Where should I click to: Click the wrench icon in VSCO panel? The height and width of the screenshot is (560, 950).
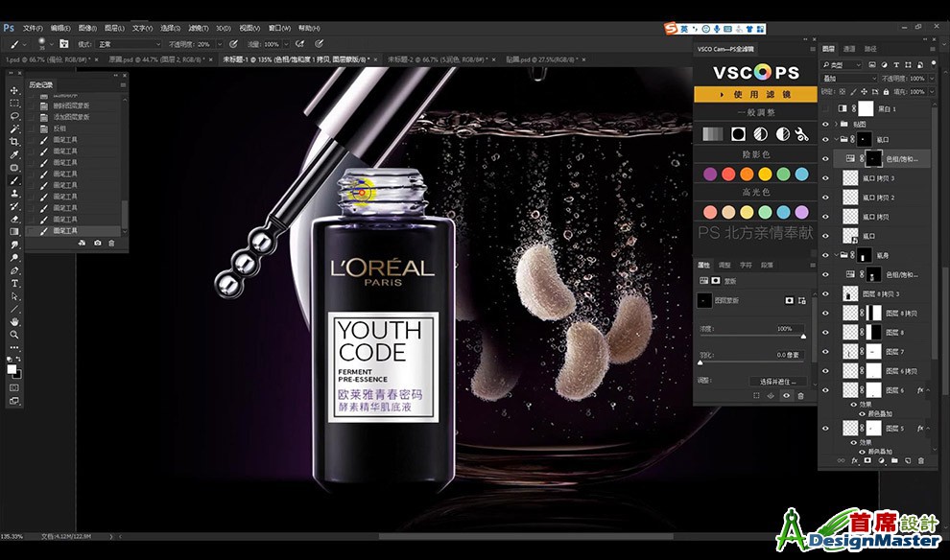802,134
